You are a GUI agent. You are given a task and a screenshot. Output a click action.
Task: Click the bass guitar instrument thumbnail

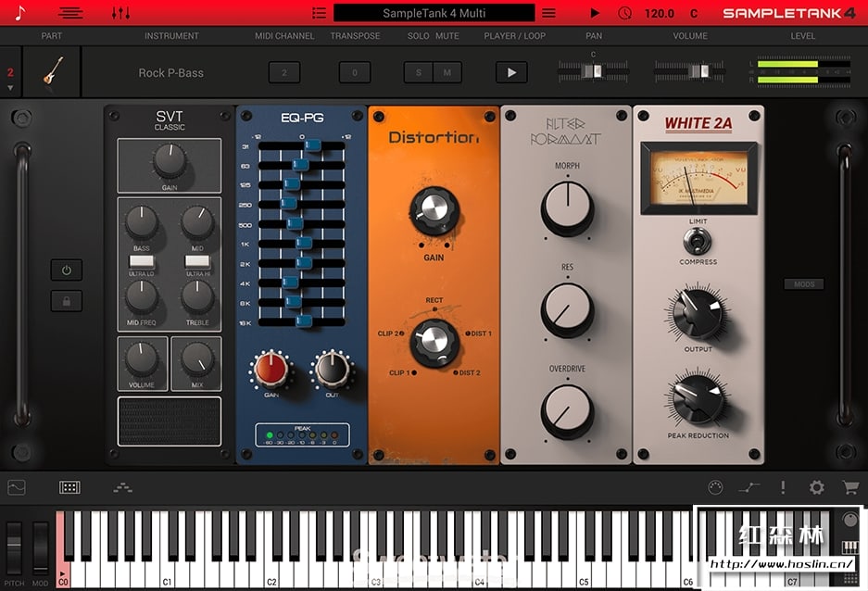click(53, 70)
